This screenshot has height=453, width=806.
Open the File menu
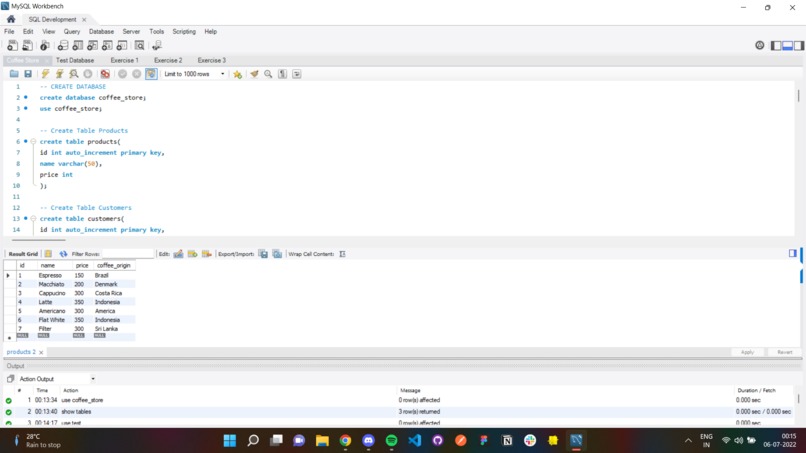pos(9,31)
